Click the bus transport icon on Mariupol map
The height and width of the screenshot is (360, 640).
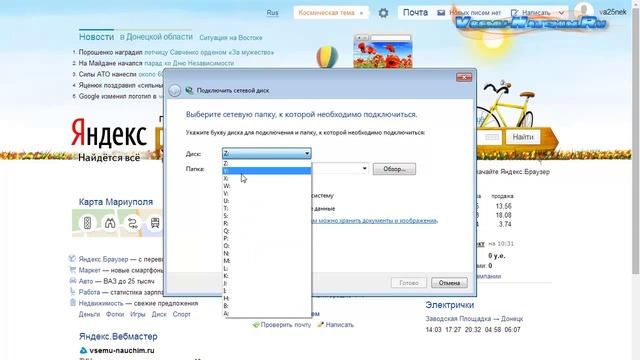(x=155, y=223)
